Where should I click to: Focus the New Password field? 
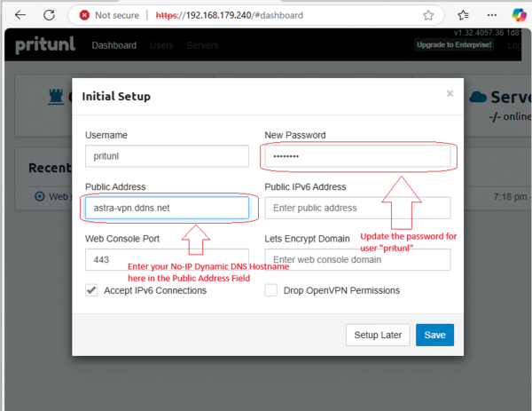357,156
